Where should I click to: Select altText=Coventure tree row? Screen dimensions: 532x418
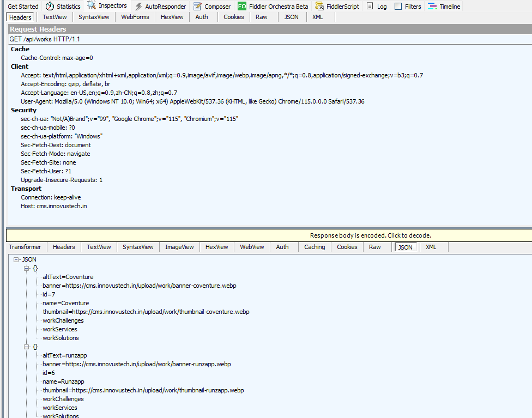coord(68,277)
